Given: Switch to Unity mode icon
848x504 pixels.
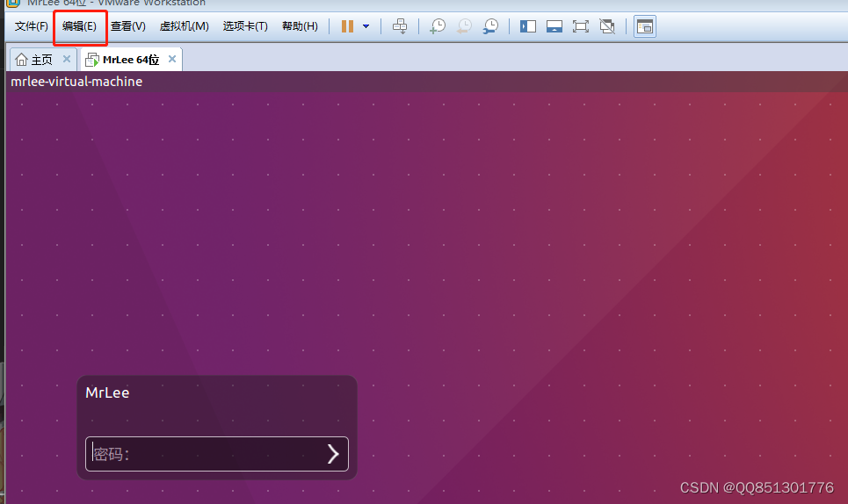Looking at the screenshot, I should click(x=607, y=26).
